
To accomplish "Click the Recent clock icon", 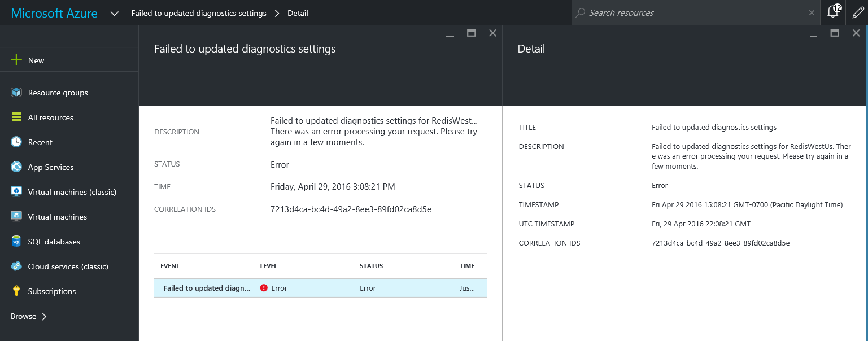I will point(16,142).
